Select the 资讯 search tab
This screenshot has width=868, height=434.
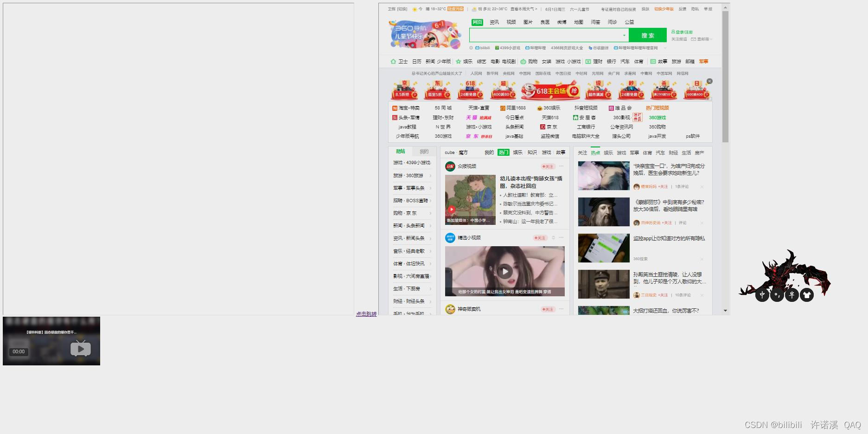[x=494, y=22]
